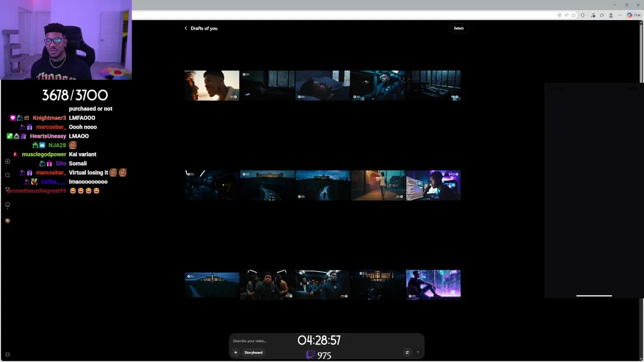
Task: Open the prompt settings sliders icon
Action: (407, 352)
